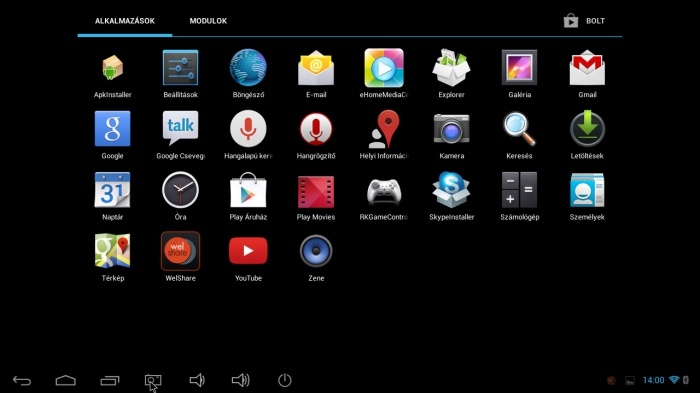Image resolution: width=700 pixels, height=393 pixels.
Task: Show recent apps list
Action: coord(110,380)
